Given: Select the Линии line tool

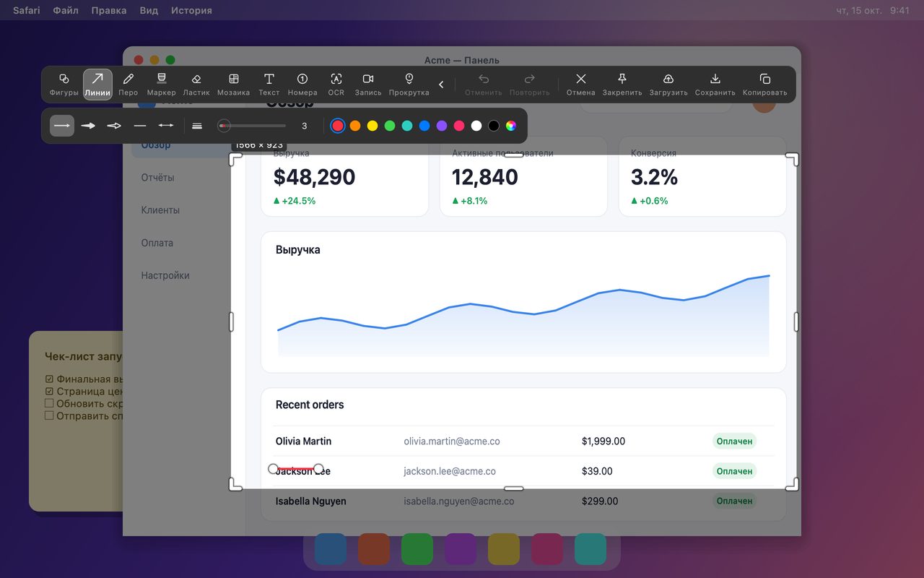Looking at the screenshot, I should (x=97, y=85).
